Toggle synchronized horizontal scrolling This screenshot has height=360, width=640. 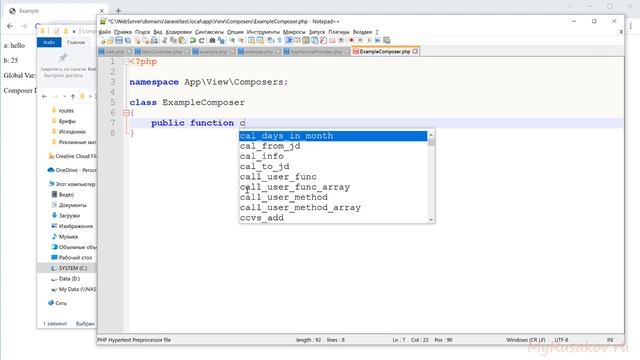pyautogui.click(x=259, y=40)
